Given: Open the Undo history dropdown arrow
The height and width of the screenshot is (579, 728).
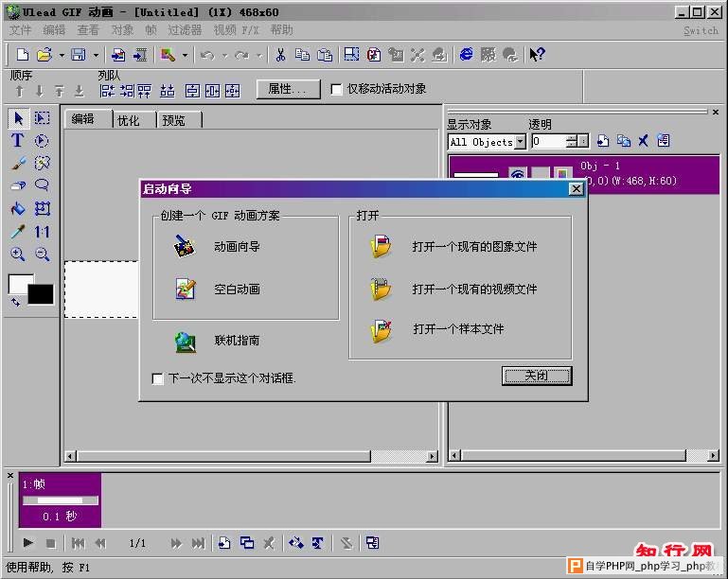Looking at the screenshot, I should click(224, 56).
